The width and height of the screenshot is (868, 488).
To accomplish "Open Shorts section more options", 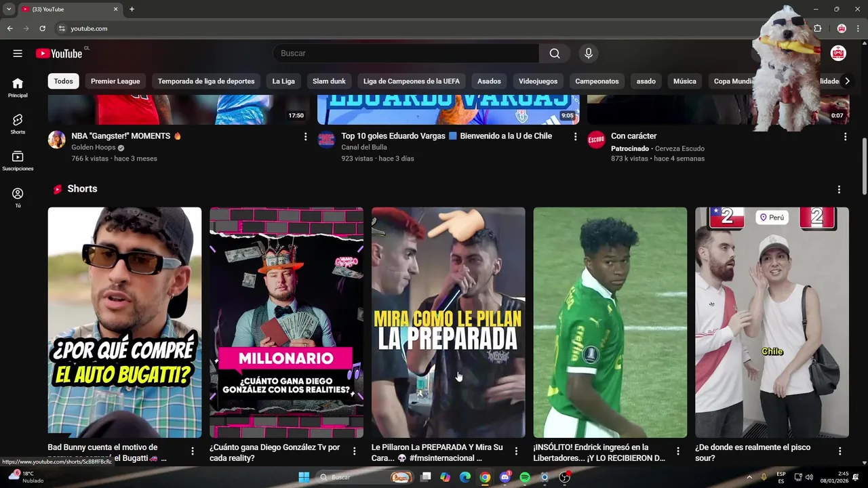I will click(839, 190).
